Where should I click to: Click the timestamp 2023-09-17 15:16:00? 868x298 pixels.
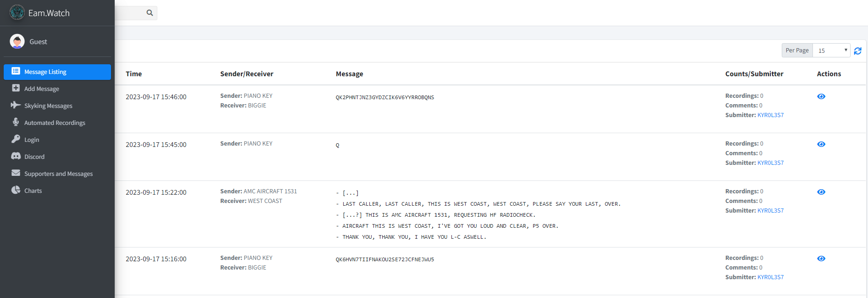pos(156,259)
